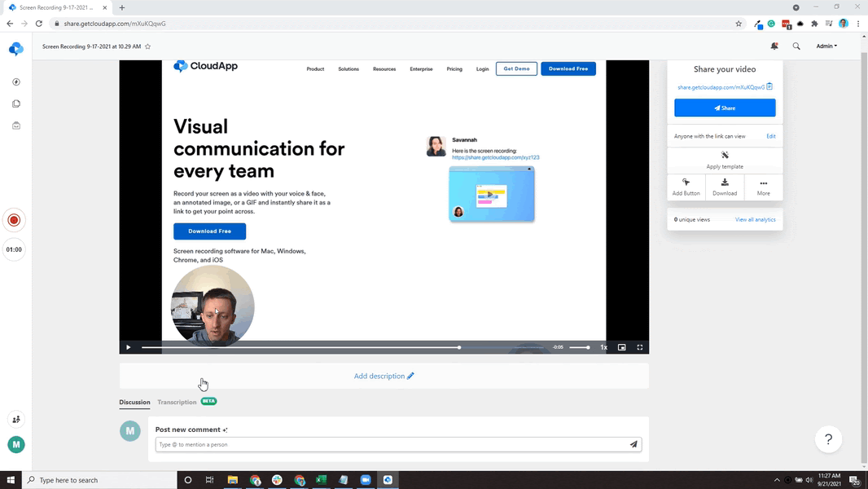Click the blue Share button
This screenshot has height=489, width=868.
pyautogui.click(x=725, y=108)
